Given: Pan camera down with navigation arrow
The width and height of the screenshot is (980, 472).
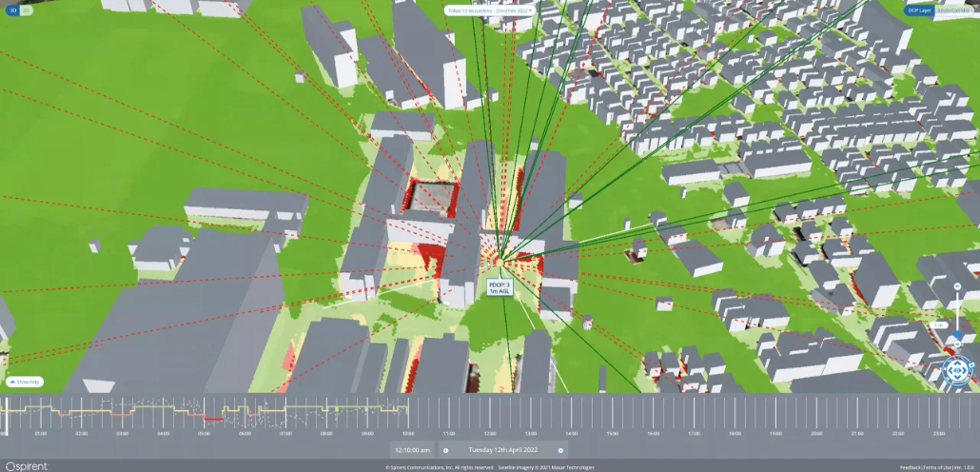Looking at the screenshot, I should (958, 380).
